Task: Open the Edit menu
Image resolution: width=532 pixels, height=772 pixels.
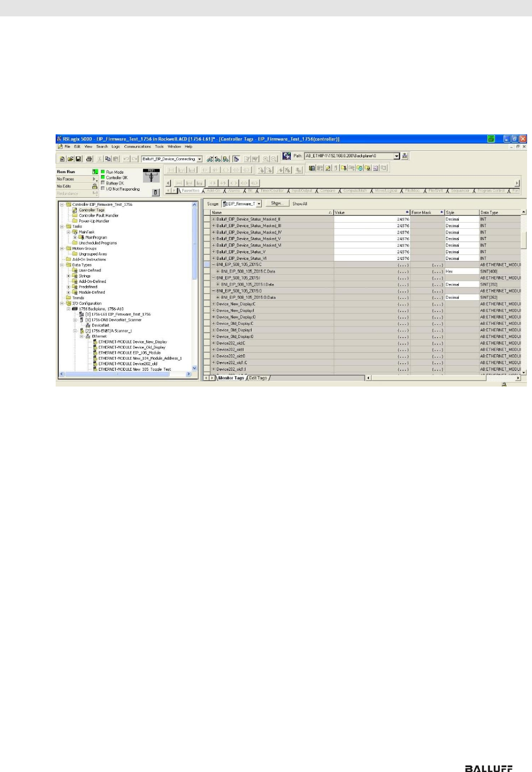Action: 77,146
